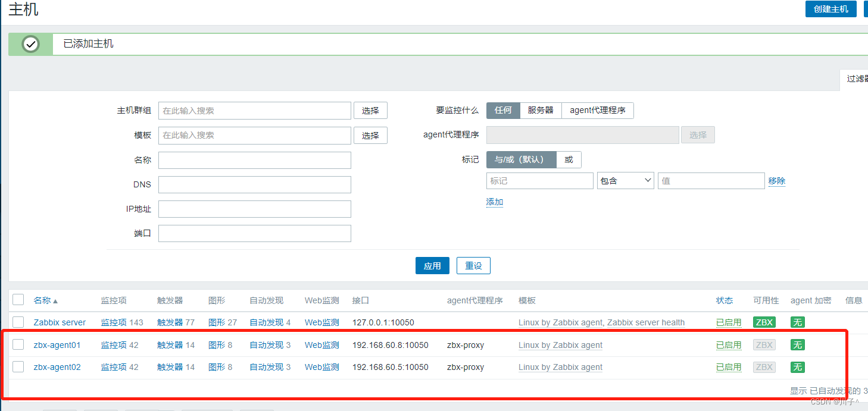
Task: Check the Zabbix server row checkbox
Action: pos(18,322)
